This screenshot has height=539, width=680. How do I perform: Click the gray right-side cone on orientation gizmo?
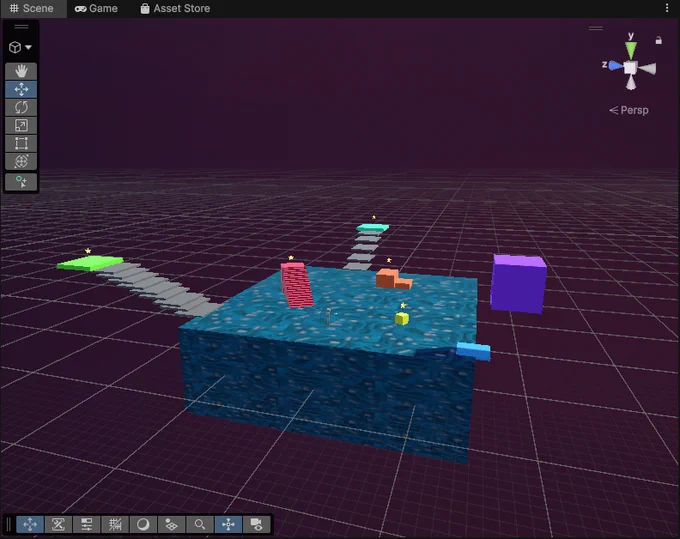tap(647, 68)
